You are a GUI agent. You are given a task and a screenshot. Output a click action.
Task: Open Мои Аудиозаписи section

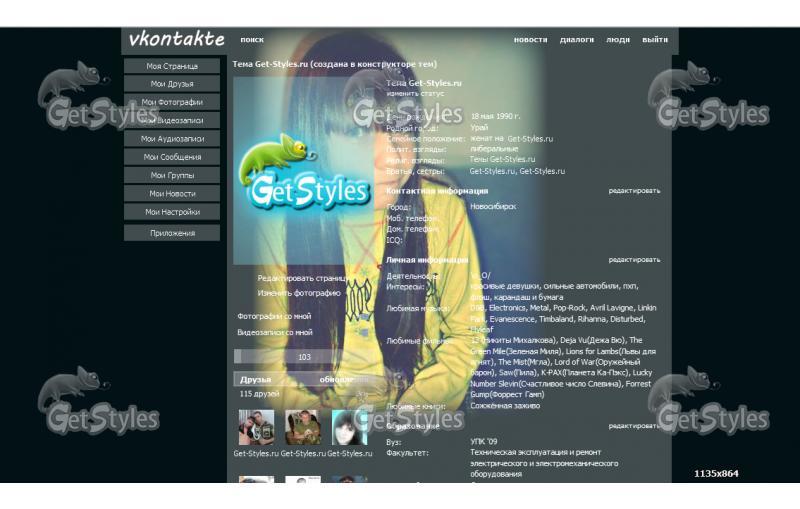172,139
